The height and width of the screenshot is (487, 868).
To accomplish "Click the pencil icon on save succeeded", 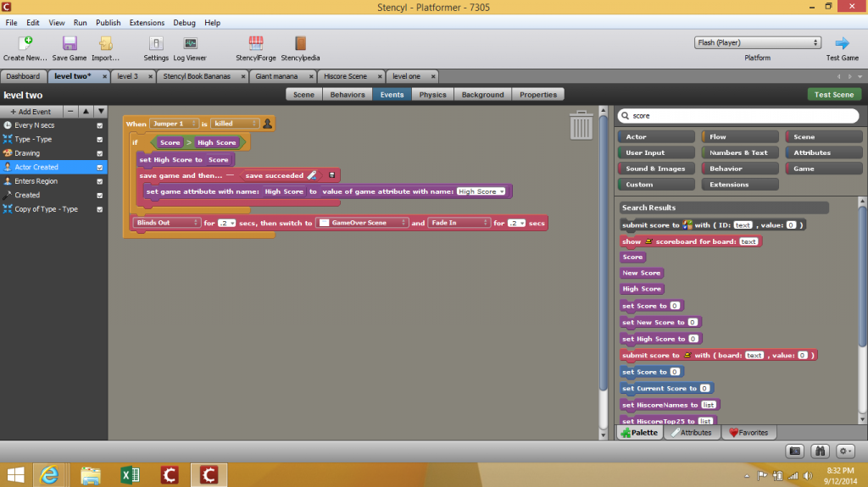I will tap(312, 175).
